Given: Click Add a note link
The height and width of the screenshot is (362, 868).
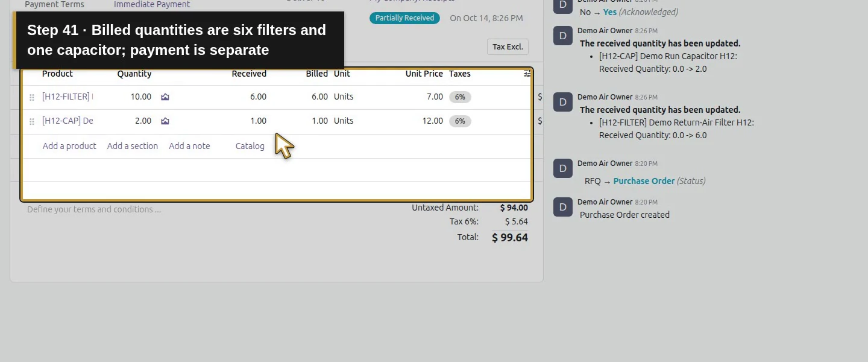Looking at the screenshot, I should (x=189, y=146).
